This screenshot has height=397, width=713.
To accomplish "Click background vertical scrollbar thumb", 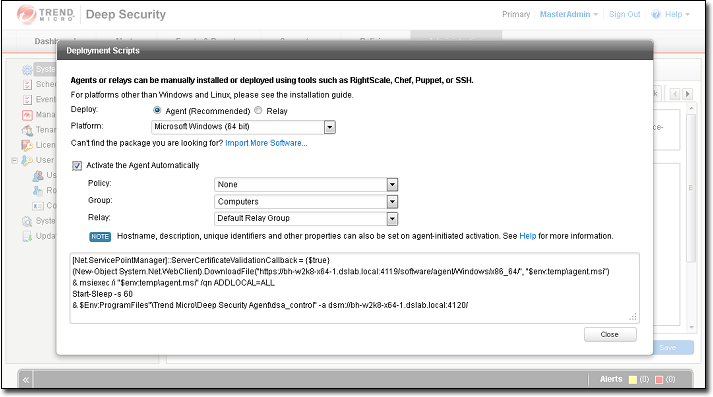I will 691,188.
